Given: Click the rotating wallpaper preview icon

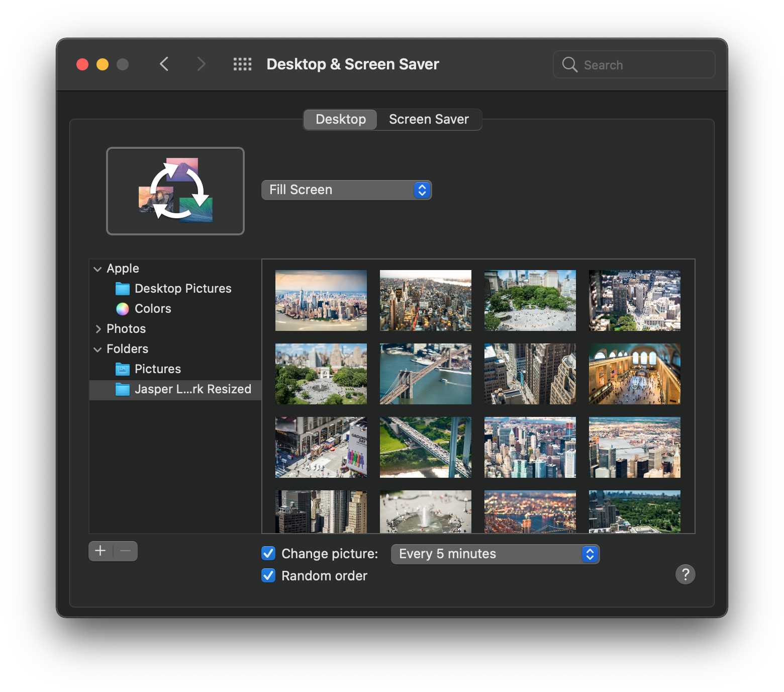Looking at the screenshot, I should (175, 191).
